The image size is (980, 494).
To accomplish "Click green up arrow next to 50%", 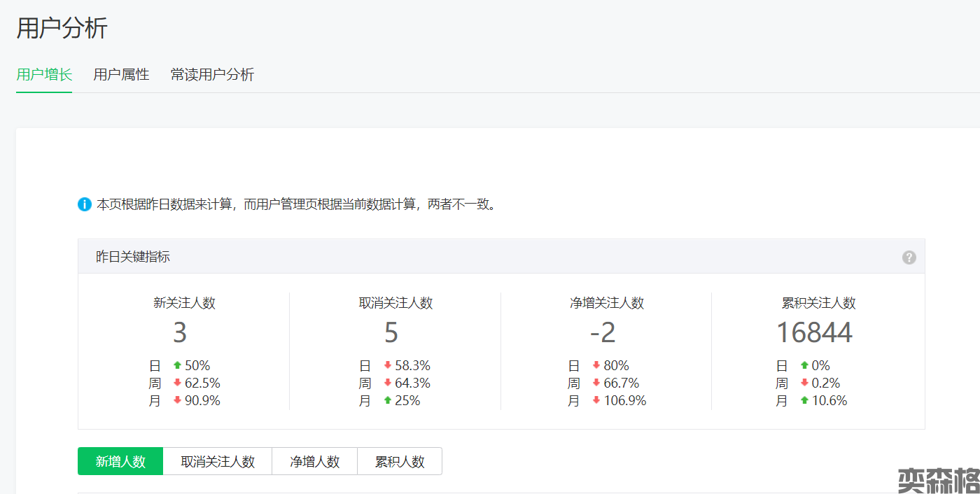I will pos(177,365).
